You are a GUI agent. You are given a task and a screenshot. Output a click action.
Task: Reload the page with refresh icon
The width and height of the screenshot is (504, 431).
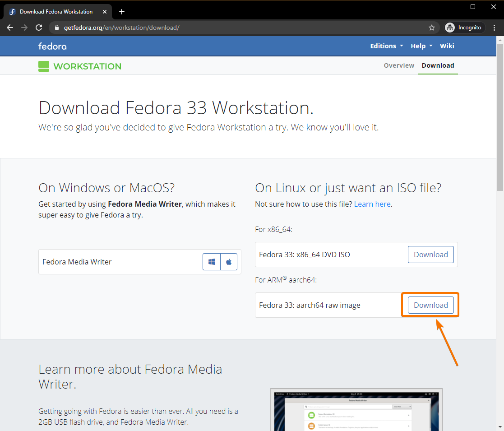tap(39, 28)
